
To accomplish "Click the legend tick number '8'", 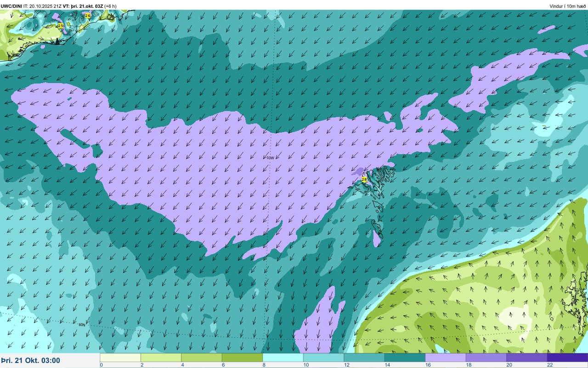I will (264, 365).
